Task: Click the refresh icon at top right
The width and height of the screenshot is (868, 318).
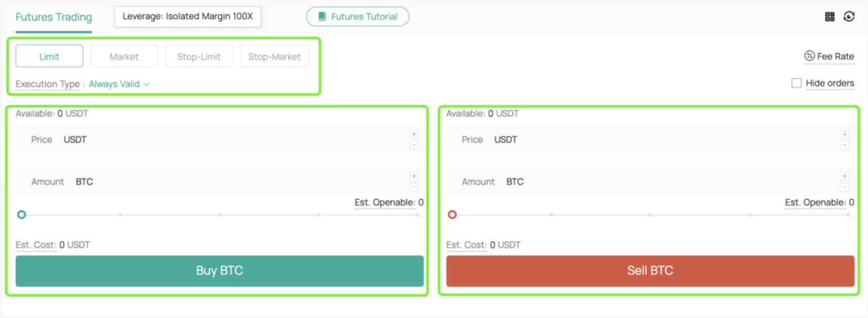Action: (x=849, y=17)
